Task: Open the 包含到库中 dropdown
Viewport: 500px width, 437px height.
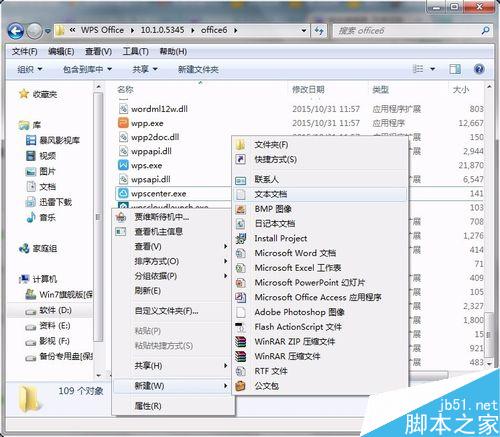Action: point(87,69)
